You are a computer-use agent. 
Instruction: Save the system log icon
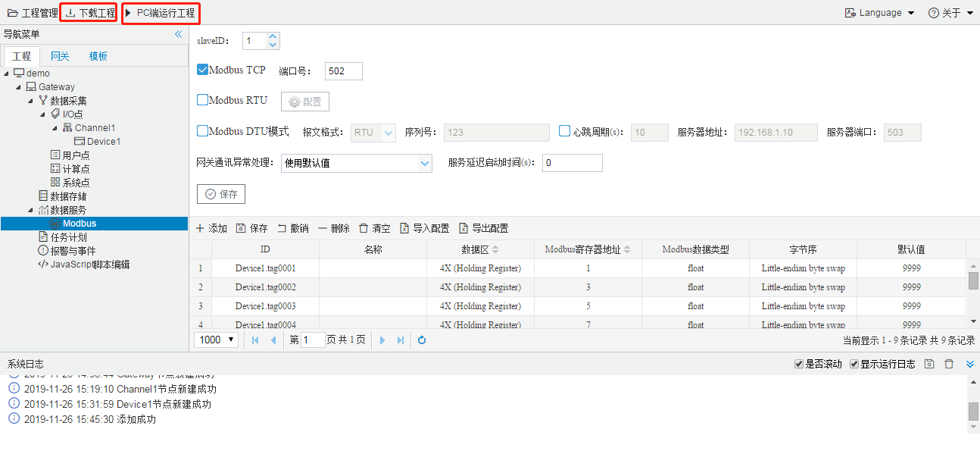tap(929, 365)
